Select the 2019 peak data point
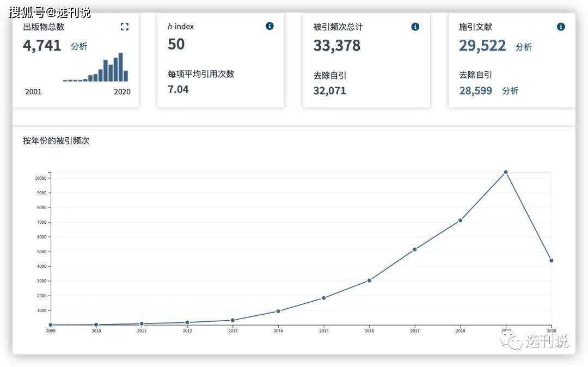The width and height of the screenshot is (588, 367). pos(506,172)
